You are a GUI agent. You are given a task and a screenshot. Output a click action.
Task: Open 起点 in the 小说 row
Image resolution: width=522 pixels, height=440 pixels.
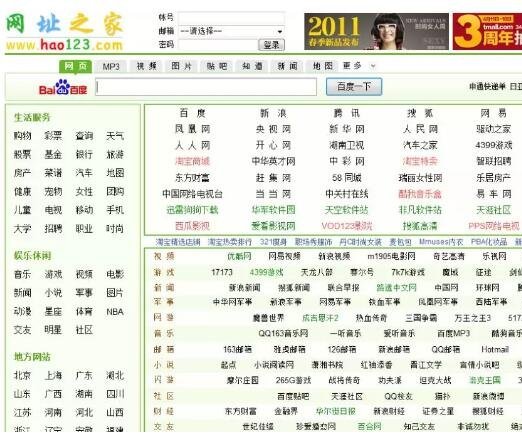click(228, 365)
